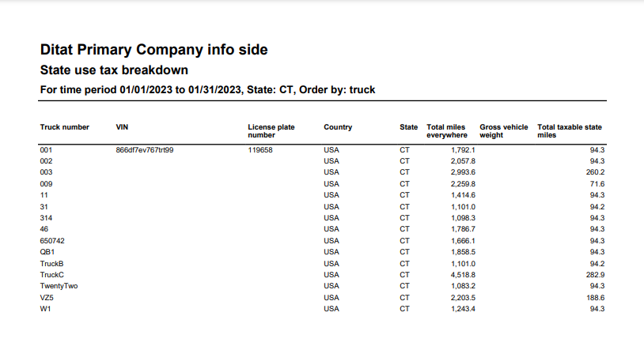
Task: Click the VIN column header
Action: click(x=122, y=127)
